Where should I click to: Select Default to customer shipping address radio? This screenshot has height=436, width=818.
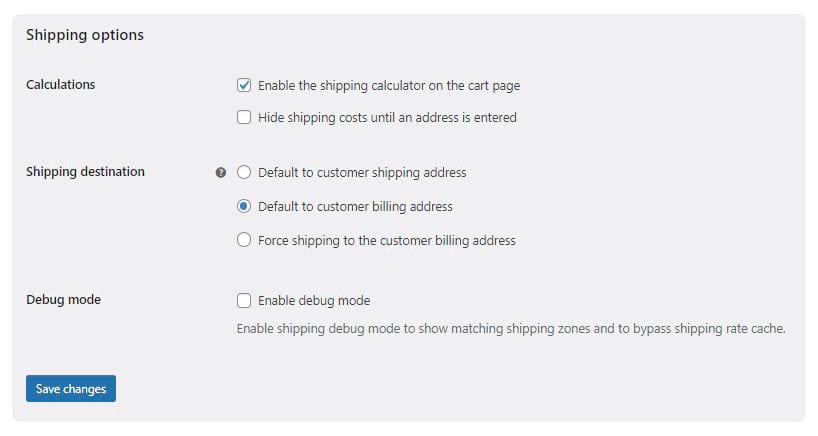[x=244, y=172]
